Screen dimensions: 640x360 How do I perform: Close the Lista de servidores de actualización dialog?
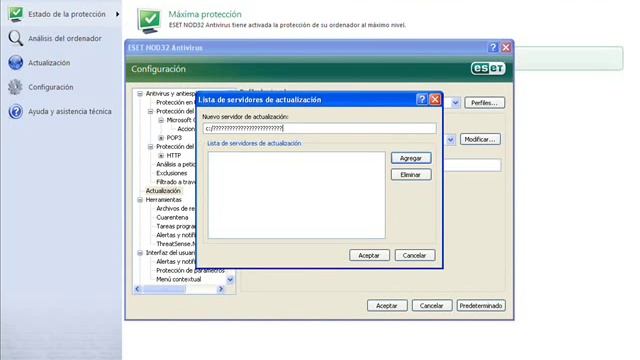coord(435,99)
